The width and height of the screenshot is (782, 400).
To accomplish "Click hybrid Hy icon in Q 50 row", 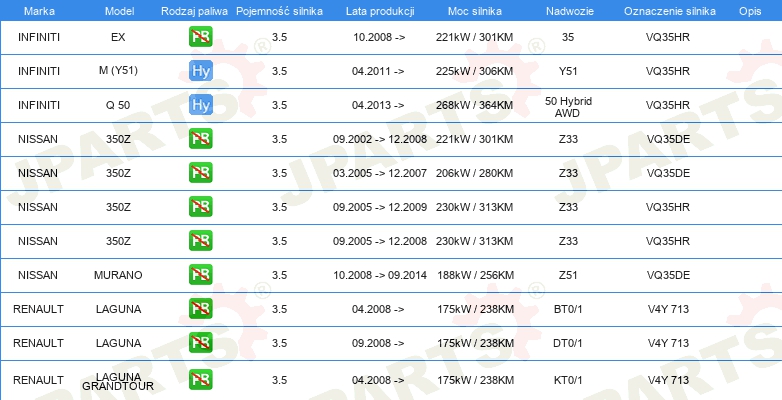I will click(x=200, y=105).
